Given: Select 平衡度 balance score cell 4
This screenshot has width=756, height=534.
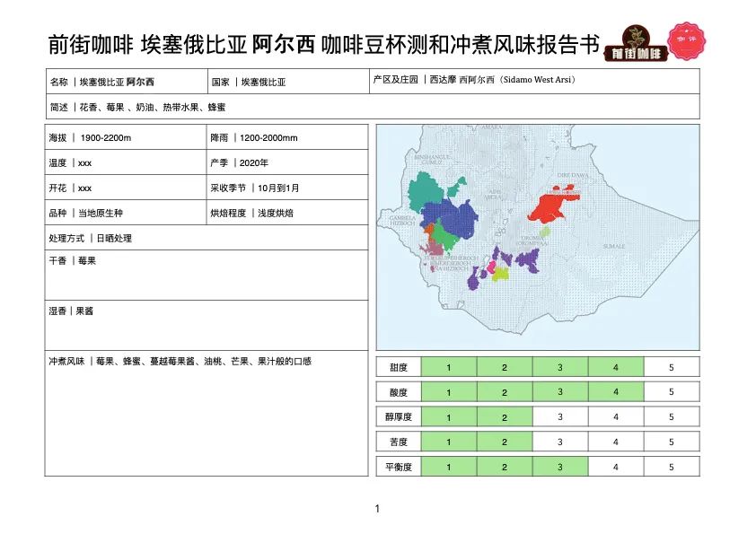Looking at the screenshot, I should point(616,467).
